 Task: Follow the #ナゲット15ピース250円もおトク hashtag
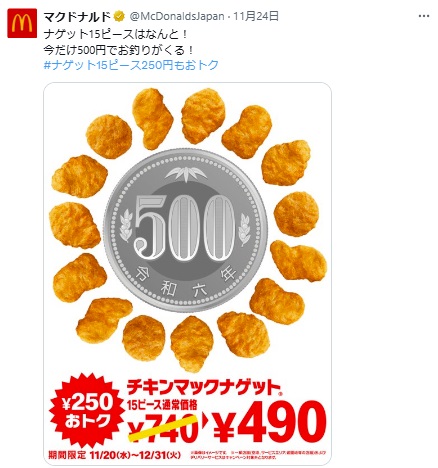pos(131,64)
